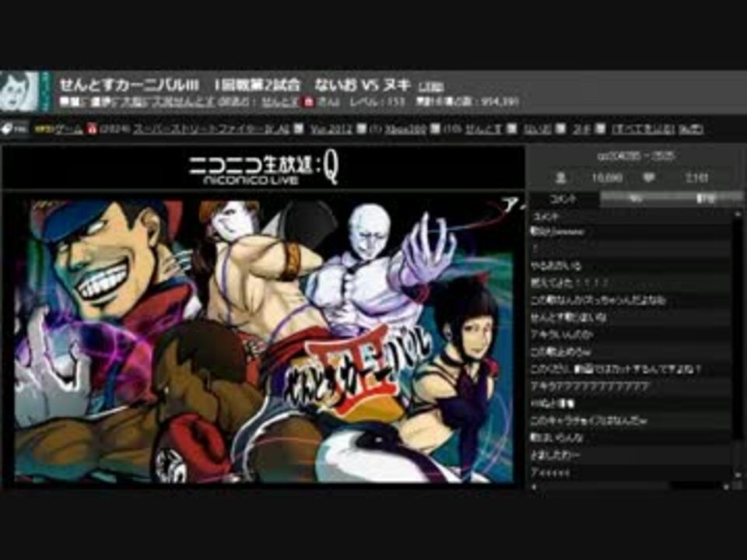
Task: Click the dictionary icon after Xbox360 tag
Action: [x=435, y=128]
